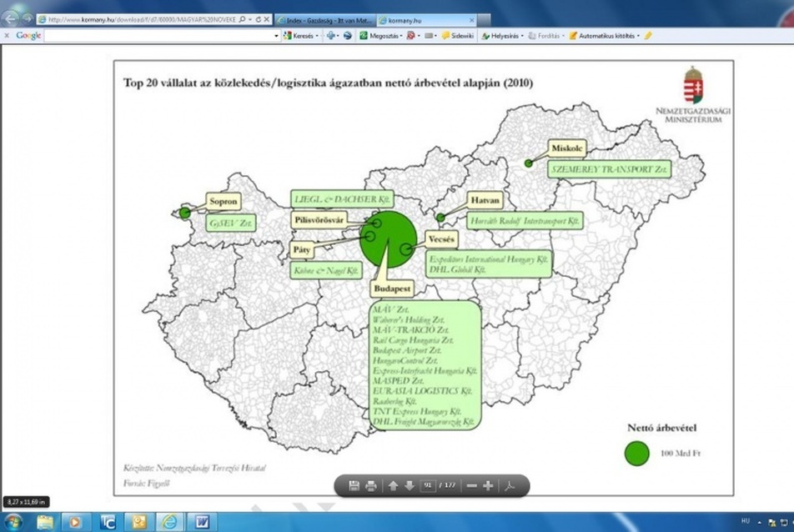794x532 pixels.
Task: Stop loading using the address bar X
Action: [267, 20]
